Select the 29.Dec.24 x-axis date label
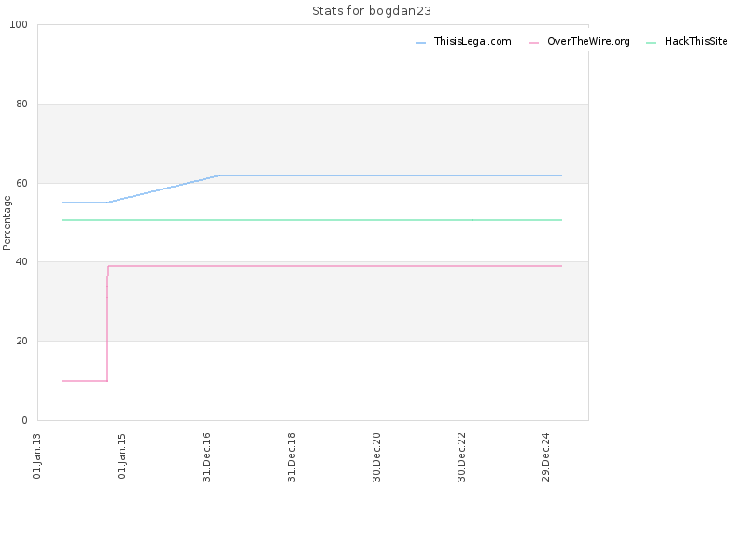The height and width of the screenshot is (560, 747). pos(546,457)
